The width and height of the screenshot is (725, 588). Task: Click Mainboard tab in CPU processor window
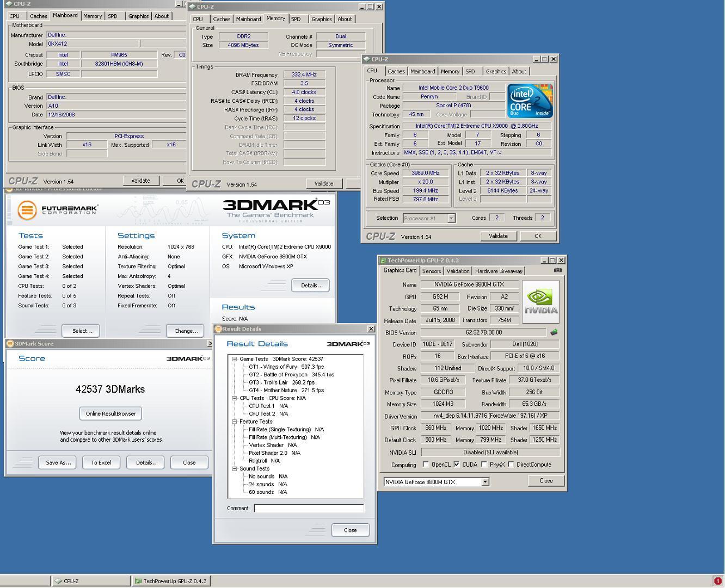[422, 71]
